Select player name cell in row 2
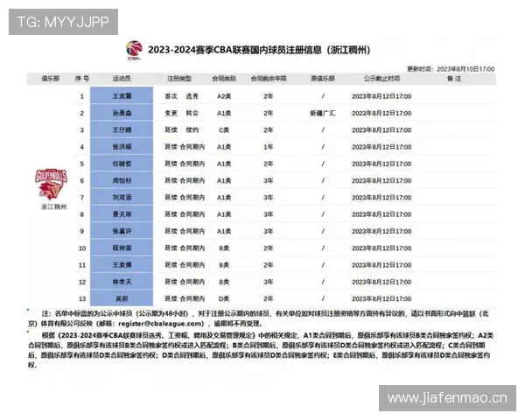 (122, 113)
